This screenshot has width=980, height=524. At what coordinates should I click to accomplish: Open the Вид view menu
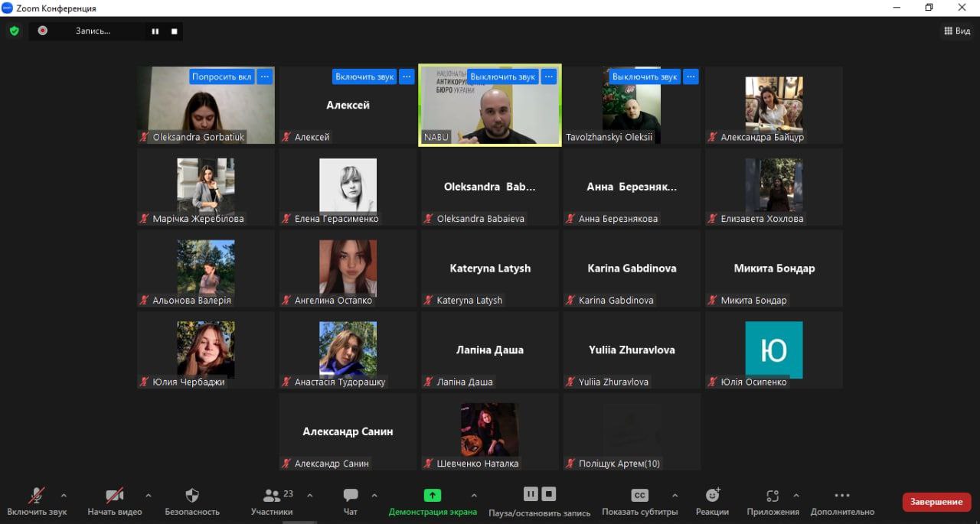tap(956, 31)
